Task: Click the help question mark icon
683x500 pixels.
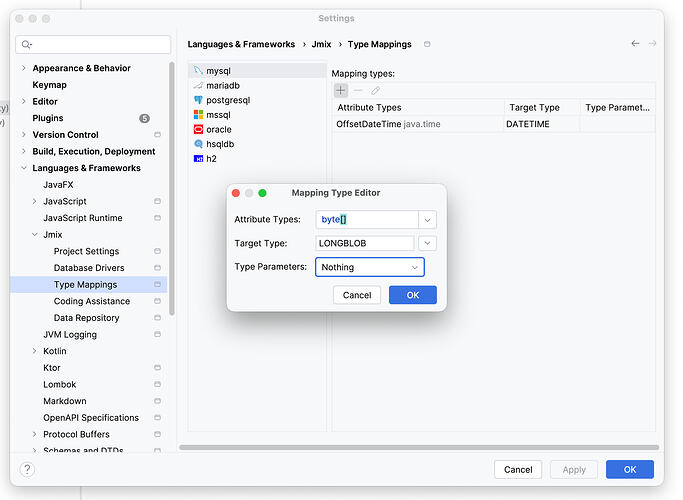Action: 27,470
